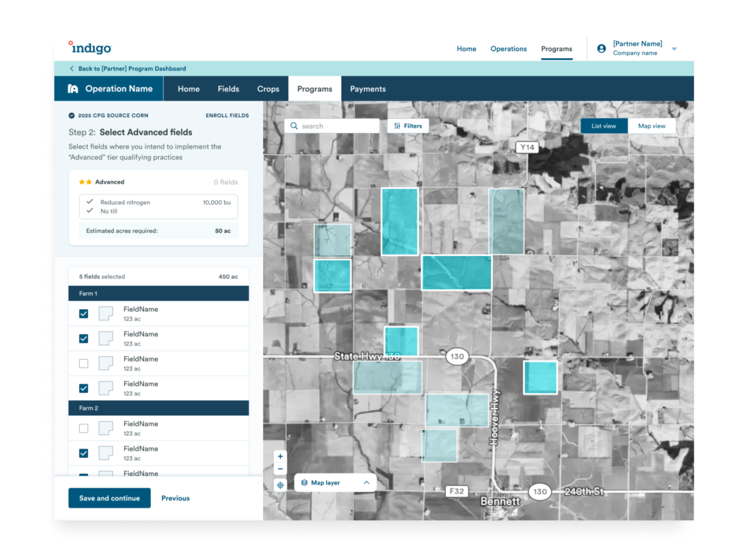Zoom in on the map

(x=280, y=457)
